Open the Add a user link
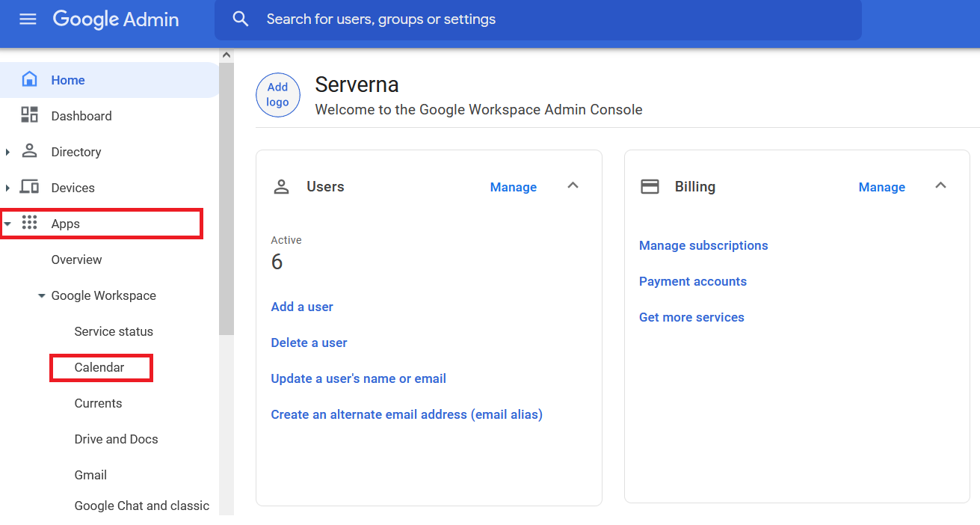 (301, 307)
